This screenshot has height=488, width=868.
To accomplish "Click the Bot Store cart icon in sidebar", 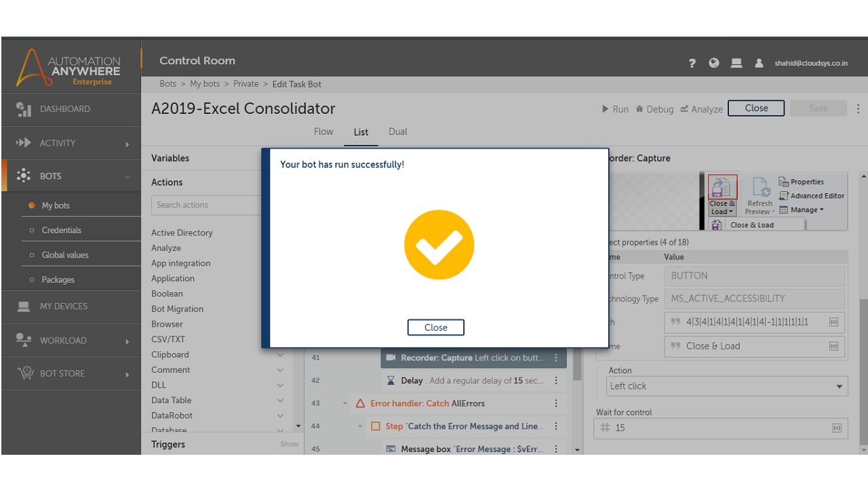I will click(25, 373).
